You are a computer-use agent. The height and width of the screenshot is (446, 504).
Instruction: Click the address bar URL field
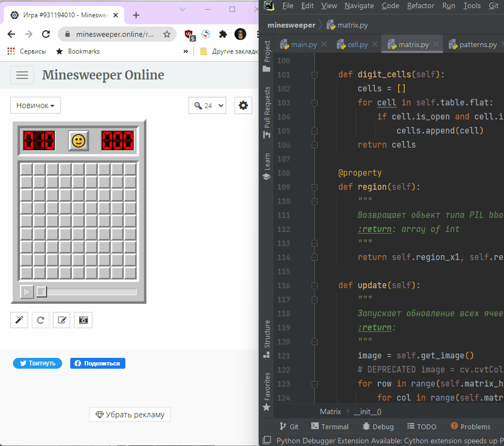coord(115,34)
